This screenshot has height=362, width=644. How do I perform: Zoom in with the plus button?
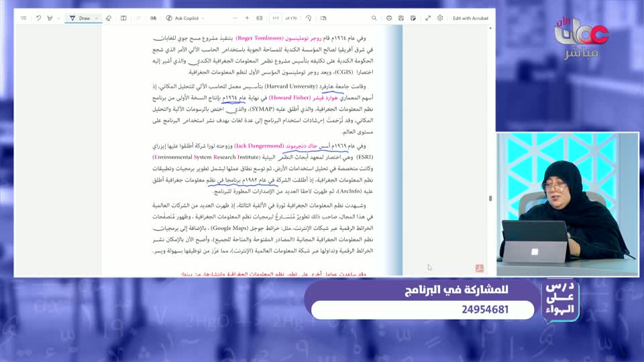[247, 18]
